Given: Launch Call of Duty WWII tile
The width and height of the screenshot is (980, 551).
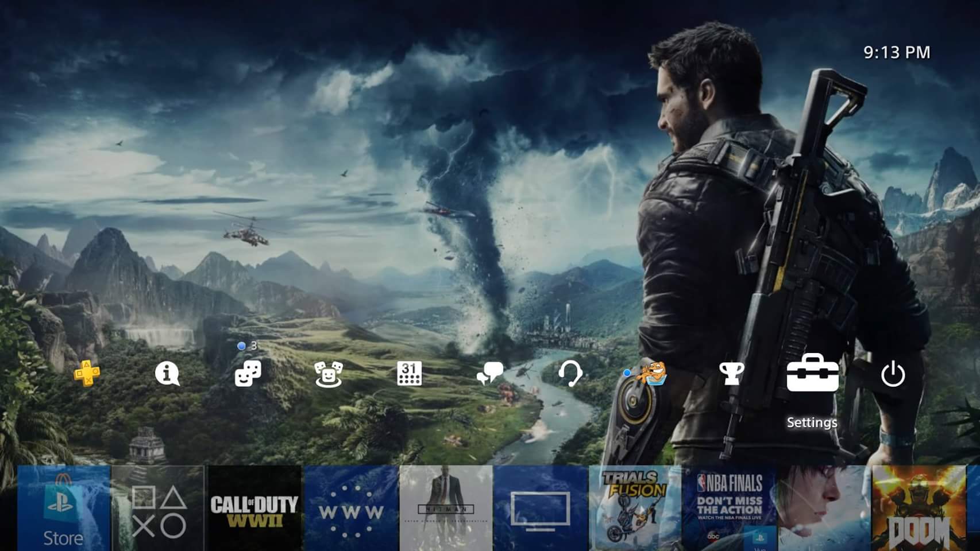Looking at the screenshot, I should (254, 508).
